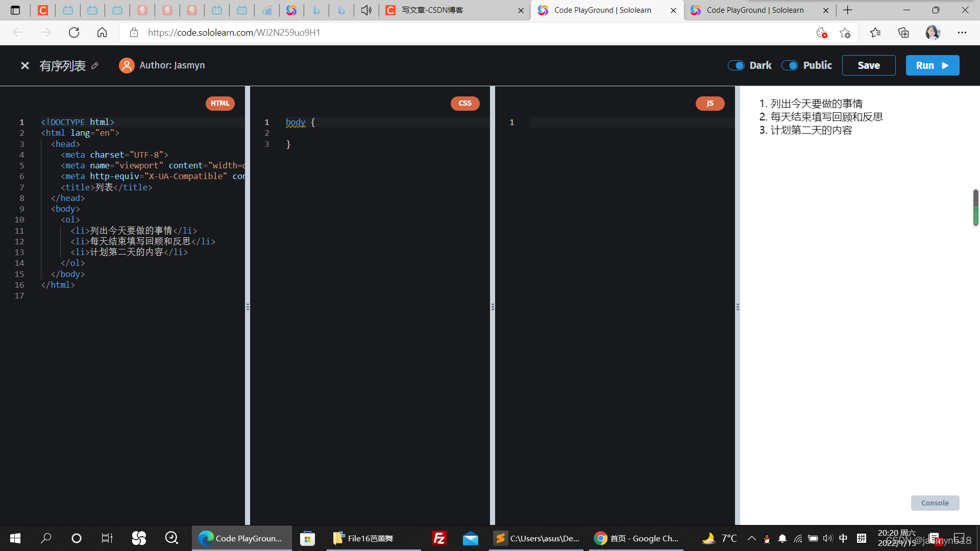The height and width of the screenshot is (551, 980).
Task: Open the author Jasmyn avatar
Action: 127,65
